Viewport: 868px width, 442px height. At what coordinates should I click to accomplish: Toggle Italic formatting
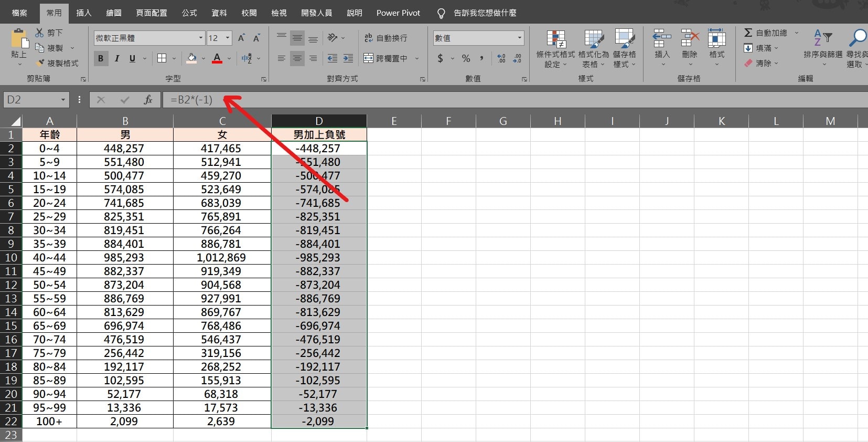pyautogui.click(x=116, y=58)
